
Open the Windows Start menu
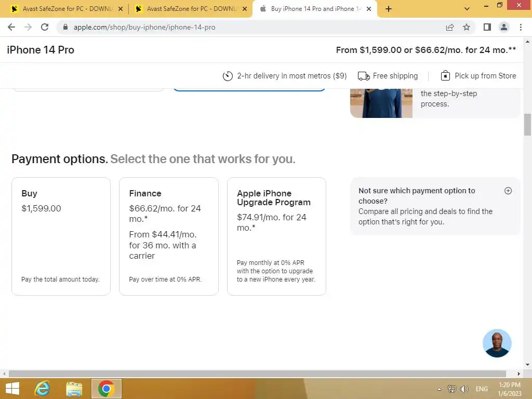[12, 389]
